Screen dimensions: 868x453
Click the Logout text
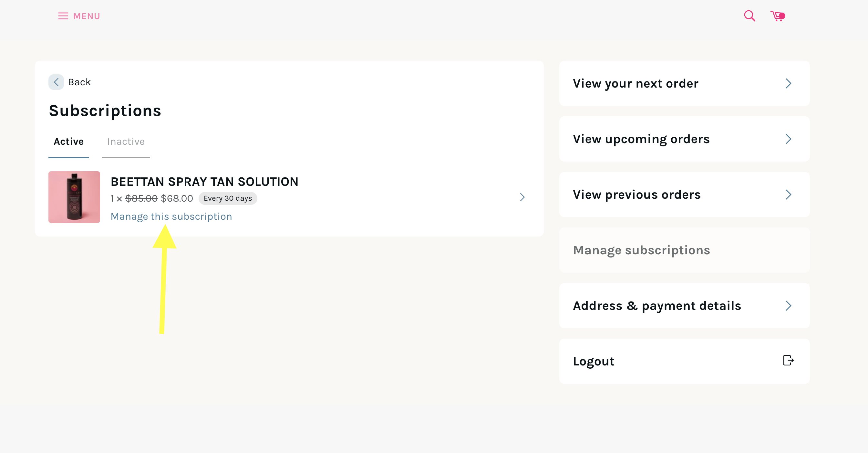pyautogui.click(x=594, y=361)
